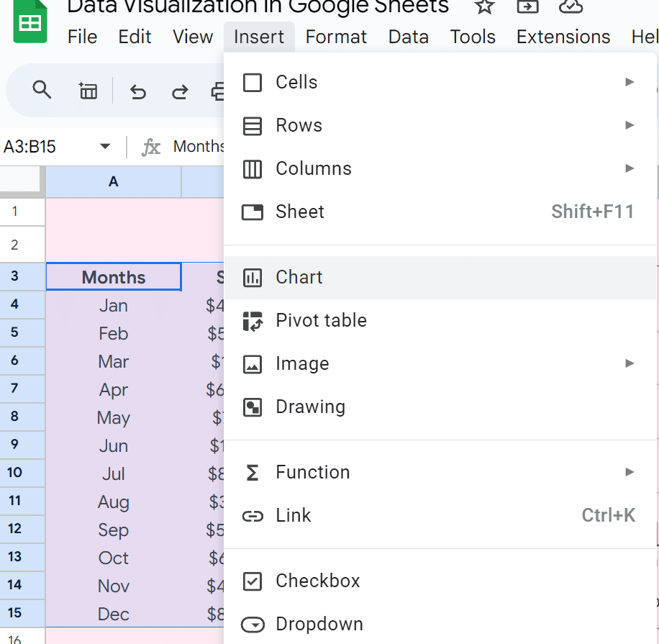This screenshot has width=659, height=644.
Task: Click the Sheet tab icon
Action: [x=253, y=212]
